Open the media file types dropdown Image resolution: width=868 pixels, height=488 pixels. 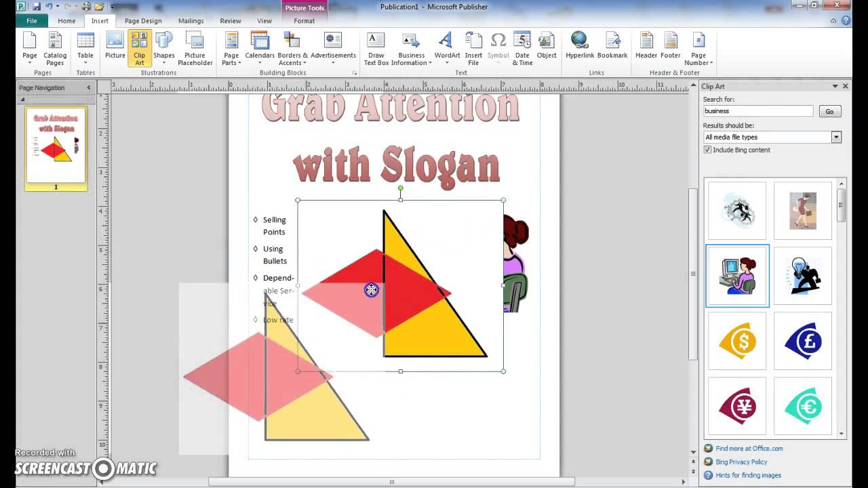pos(836,137)
